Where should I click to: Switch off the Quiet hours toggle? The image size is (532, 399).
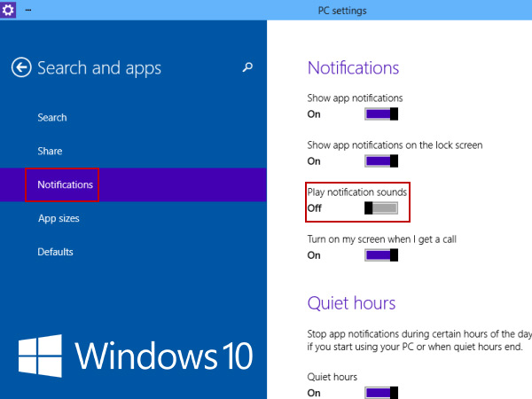coord(381,392)
